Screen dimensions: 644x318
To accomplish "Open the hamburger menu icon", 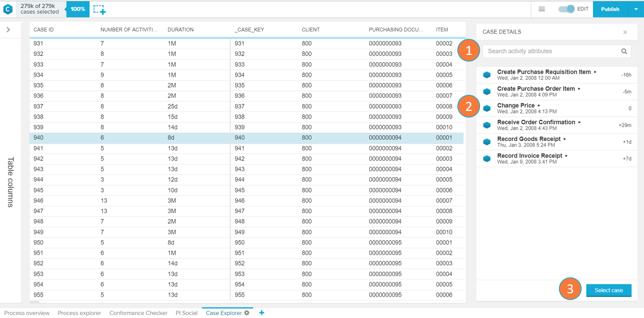I will click(542, 9).
